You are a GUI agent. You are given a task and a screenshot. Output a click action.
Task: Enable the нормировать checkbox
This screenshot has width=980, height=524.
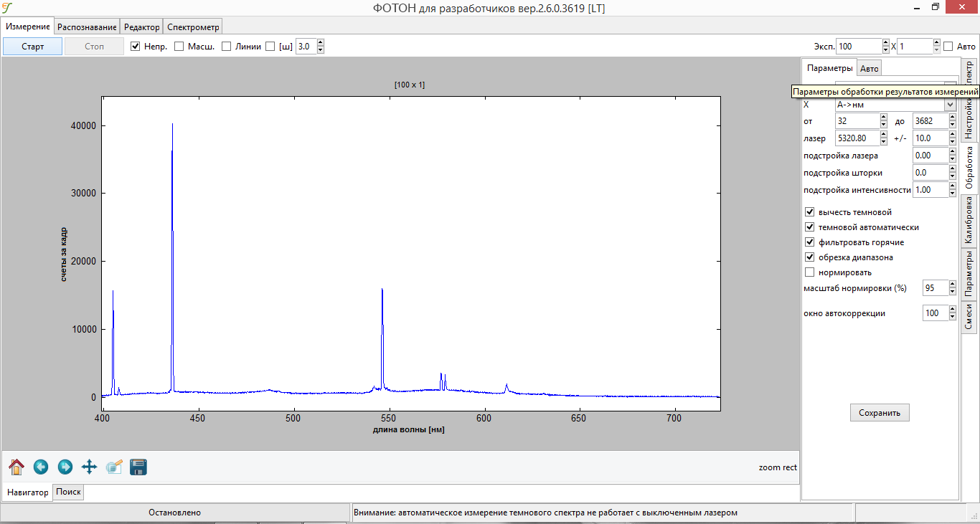pos(810,272)
